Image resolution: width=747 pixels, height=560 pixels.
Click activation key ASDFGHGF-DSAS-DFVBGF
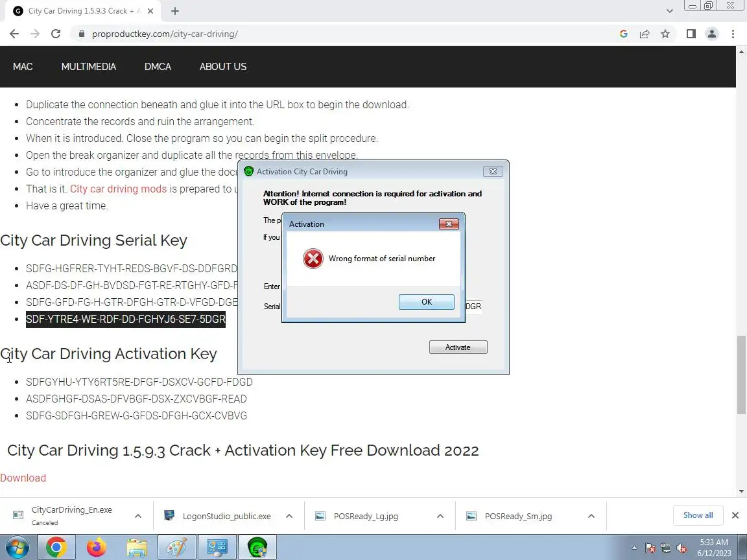point(136,399)
